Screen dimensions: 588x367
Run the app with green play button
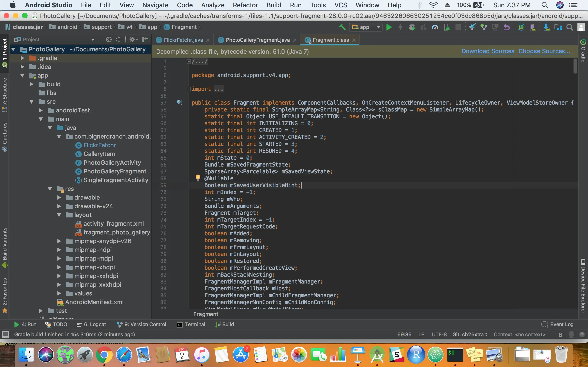pos(389,27)
